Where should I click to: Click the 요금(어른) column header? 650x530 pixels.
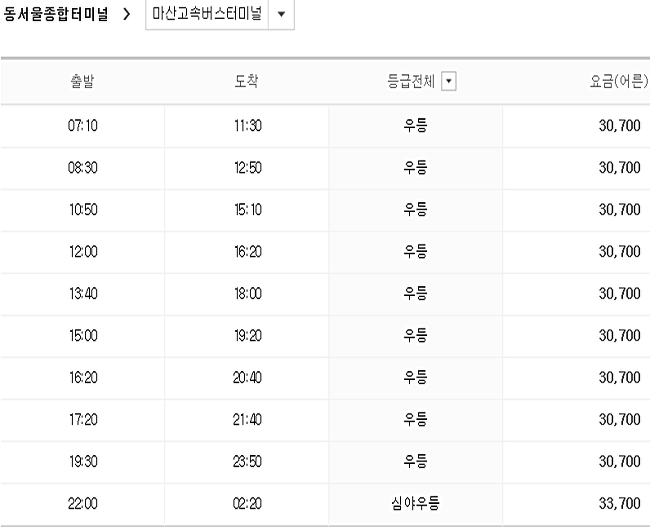tap(618, 81)
